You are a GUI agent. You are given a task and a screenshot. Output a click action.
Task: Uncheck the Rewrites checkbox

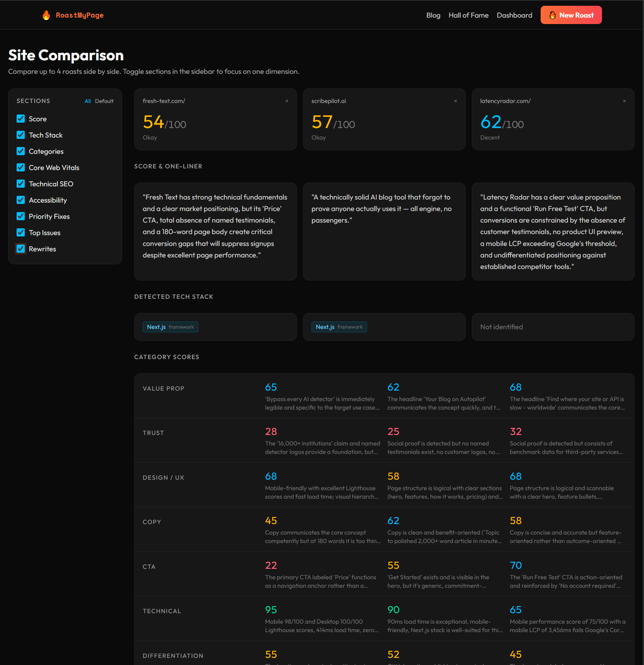click(x=21, y=249)
